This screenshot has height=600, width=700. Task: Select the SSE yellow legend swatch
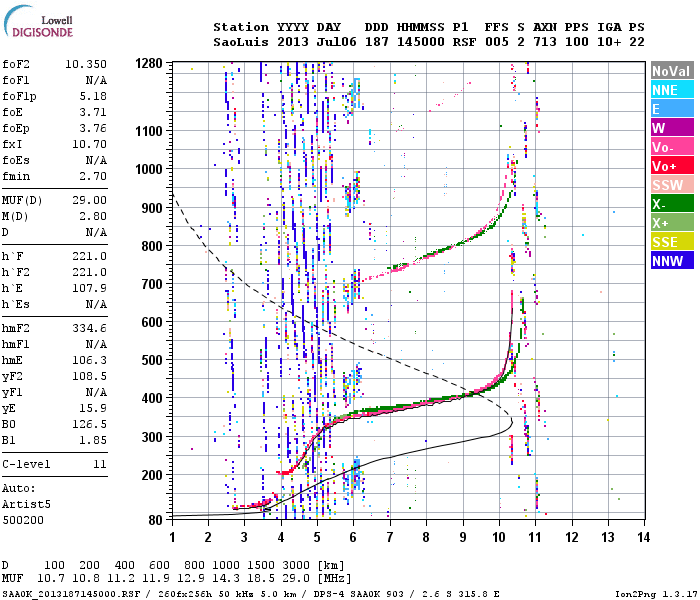(672, 242)
